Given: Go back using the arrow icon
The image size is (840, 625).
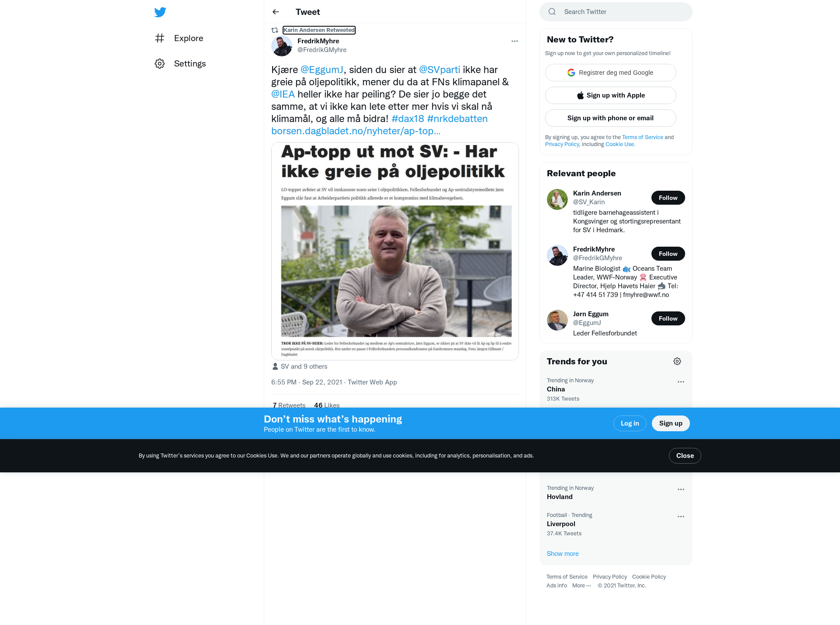Looking at the screenshot, I should 276,12.
